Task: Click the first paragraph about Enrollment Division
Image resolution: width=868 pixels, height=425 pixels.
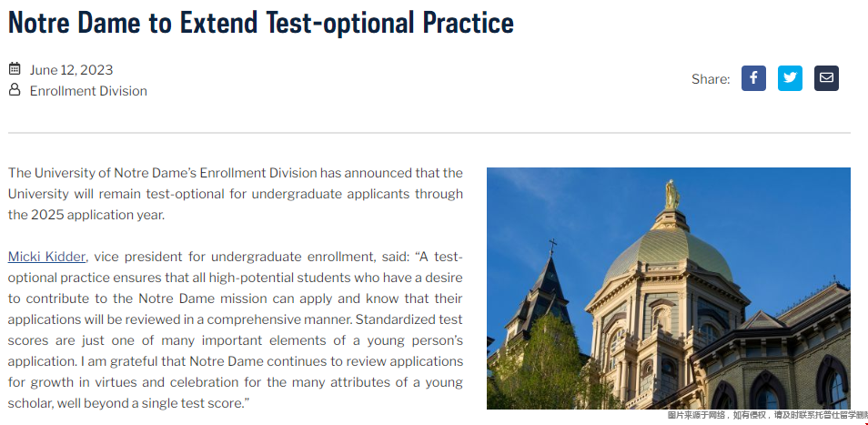Action: tap(236, 194)
